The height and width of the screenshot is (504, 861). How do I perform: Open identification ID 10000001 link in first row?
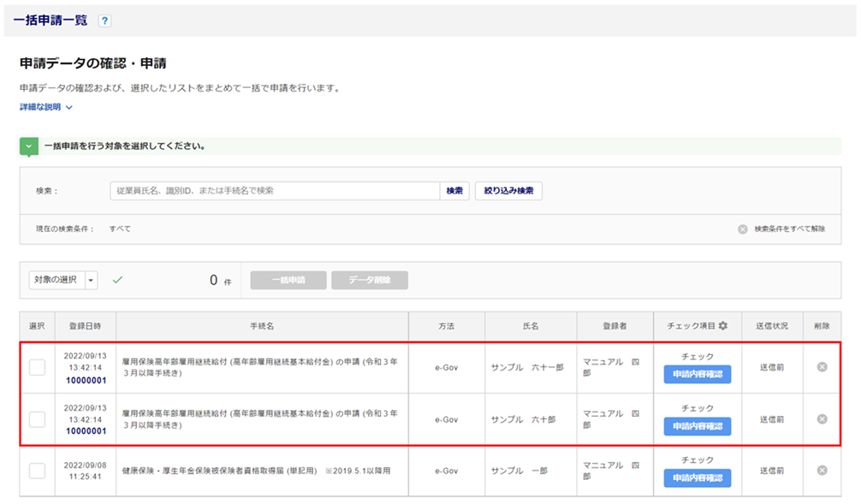(86, 381)
